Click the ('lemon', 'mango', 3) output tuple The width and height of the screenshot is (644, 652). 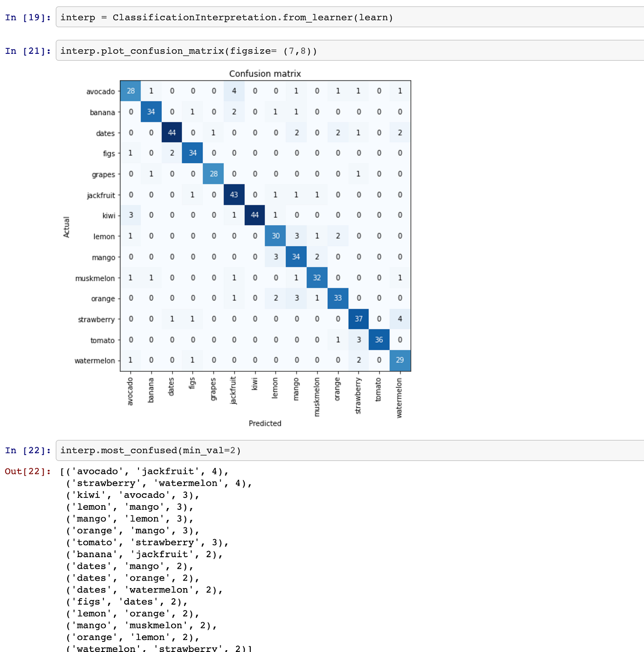pos(129,507)
